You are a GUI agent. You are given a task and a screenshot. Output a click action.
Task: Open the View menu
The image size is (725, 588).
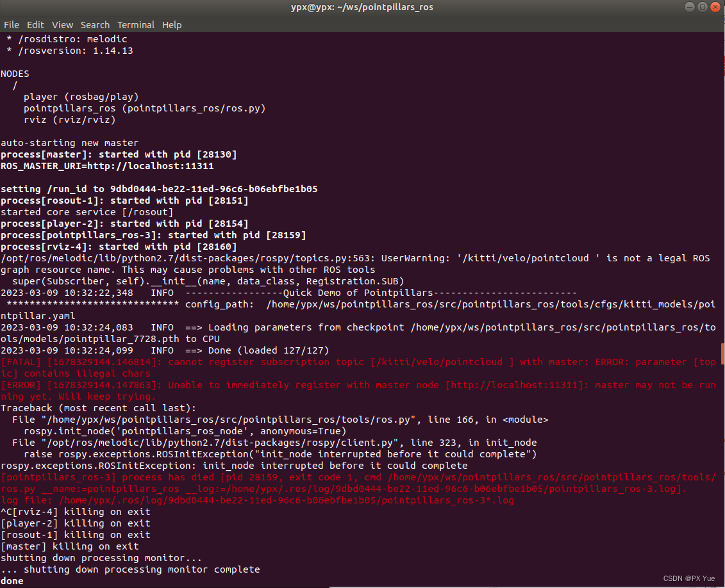point(62,25)
